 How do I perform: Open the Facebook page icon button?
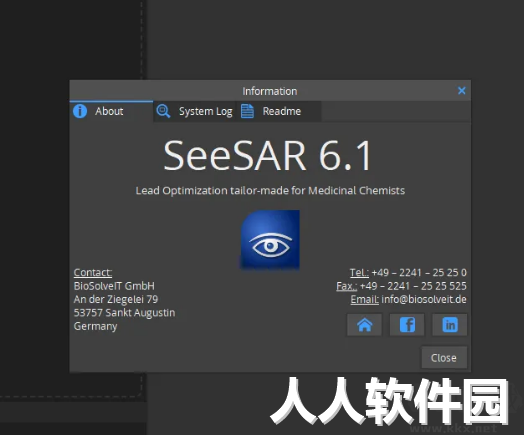coord(407,325)
